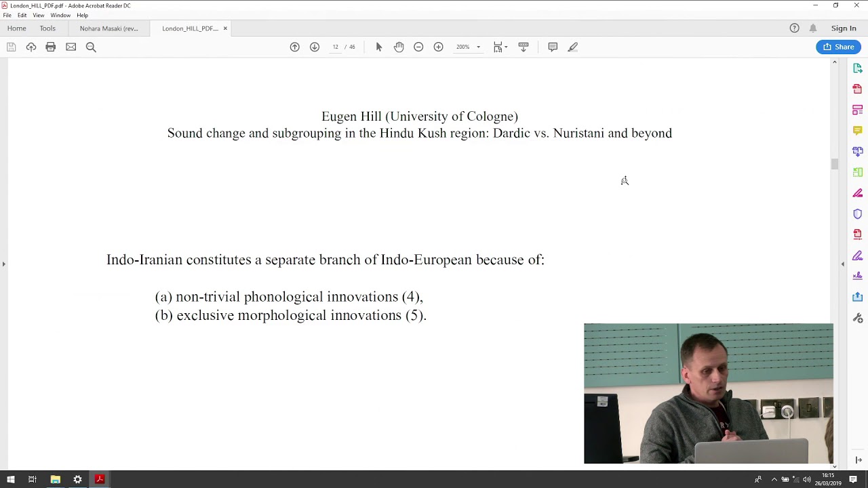868x488 pixels.
Task: Open Fill & Sign pen tool
Action: tap(858, 256)
